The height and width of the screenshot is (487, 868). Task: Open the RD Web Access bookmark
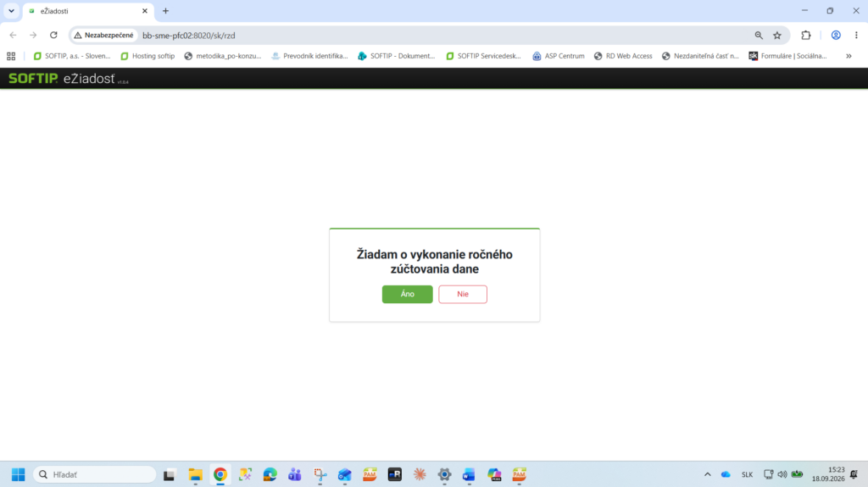[623, 56]
